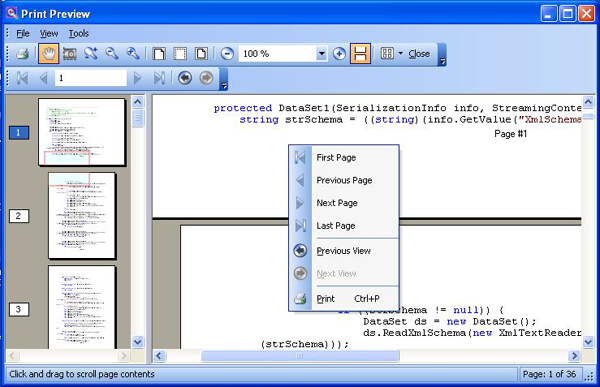Click preview pane scroll up arrow

point(589,102)
